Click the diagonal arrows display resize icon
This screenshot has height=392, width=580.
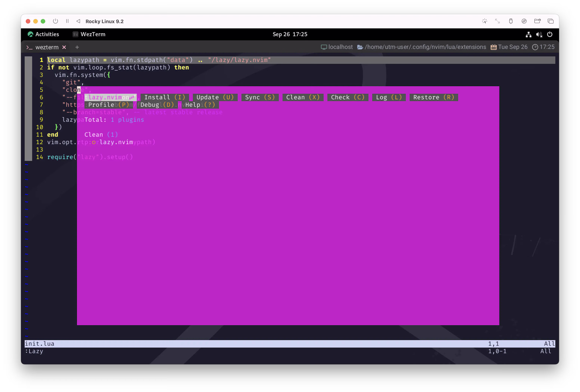point(497,21)
